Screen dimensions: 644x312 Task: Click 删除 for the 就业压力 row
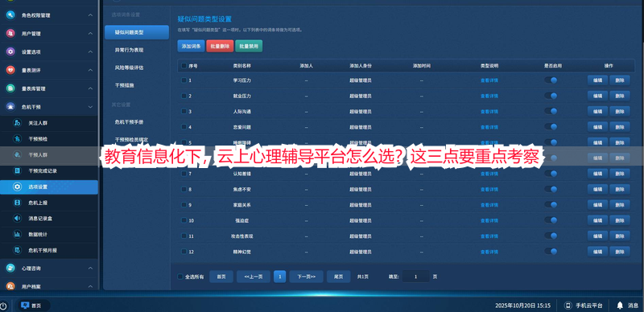click(x=620, y=96)
